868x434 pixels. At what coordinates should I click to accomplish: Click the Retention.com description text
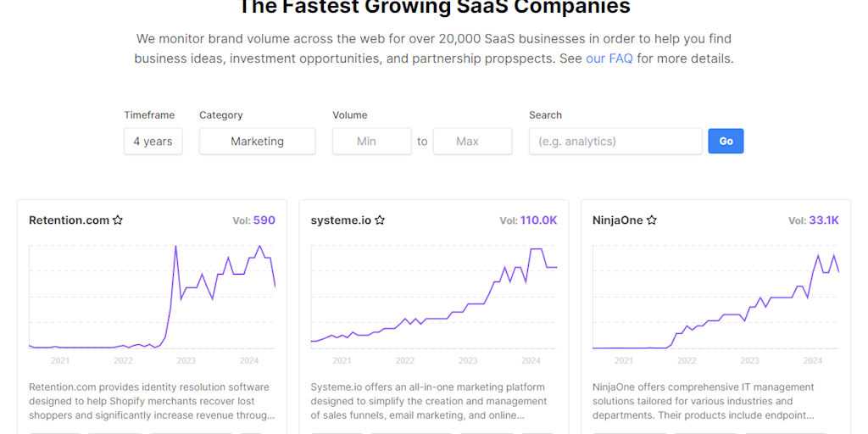coord(152,401)
